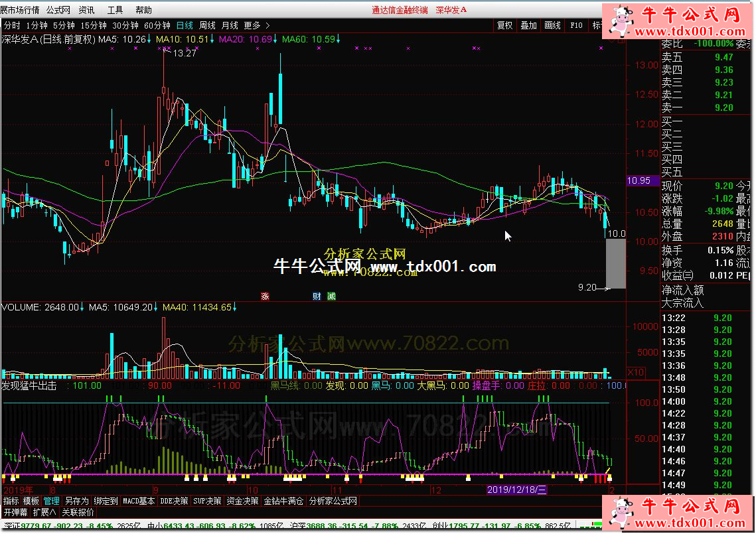Click the 卖二 price 9.21

click(723, 94)
